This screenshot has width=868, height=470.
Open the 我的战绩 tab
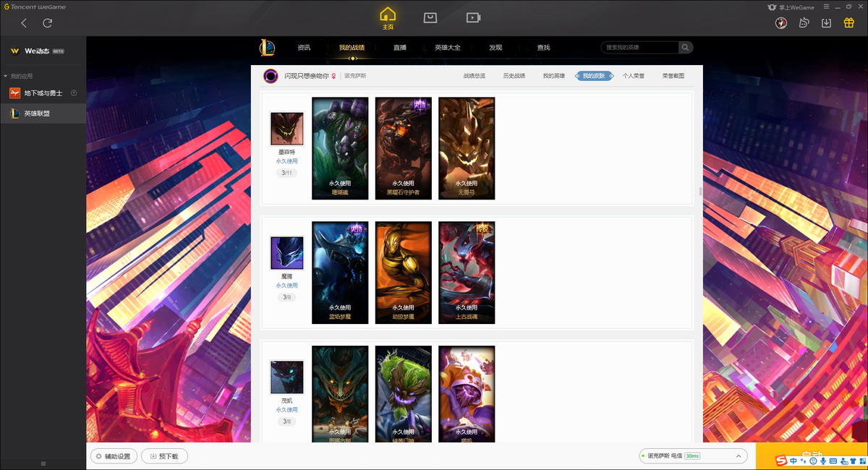click(352, 48)
